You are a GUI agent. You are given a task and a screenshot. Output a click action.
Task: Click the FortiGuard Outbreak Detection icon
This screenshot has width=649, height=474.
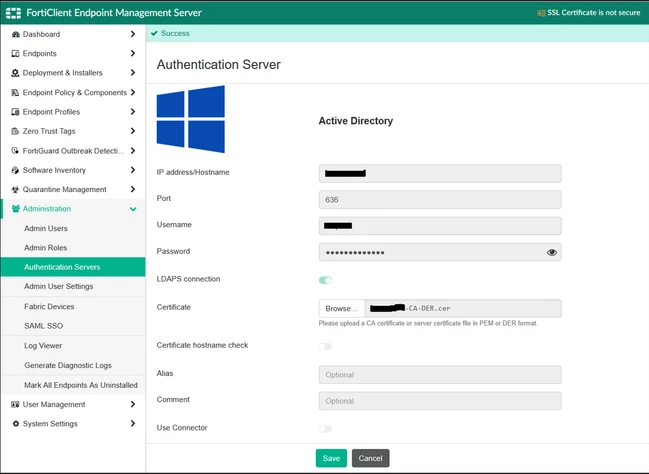coord(15,151)
